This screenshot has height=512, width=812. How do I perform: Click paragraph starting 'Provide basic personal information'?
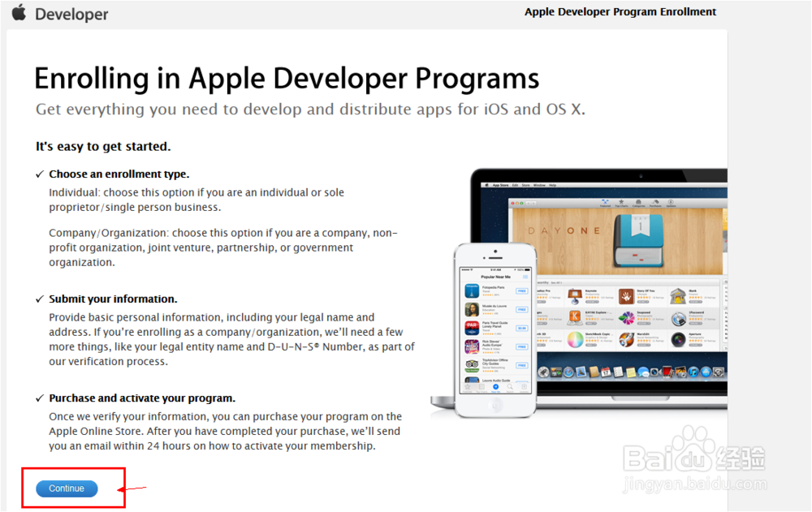coord(232,339)
